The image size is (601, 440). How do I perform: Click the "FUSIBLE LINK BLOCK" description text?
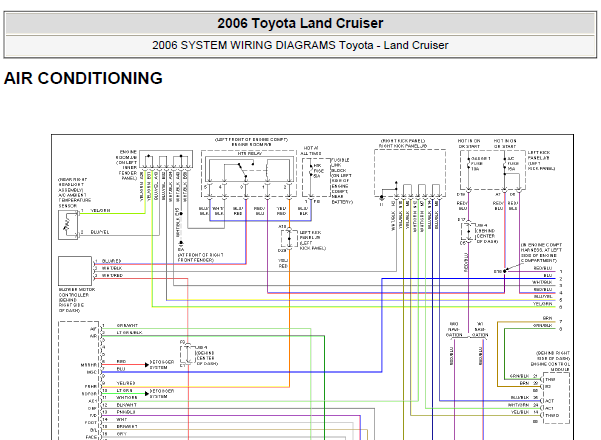point(342,181)
